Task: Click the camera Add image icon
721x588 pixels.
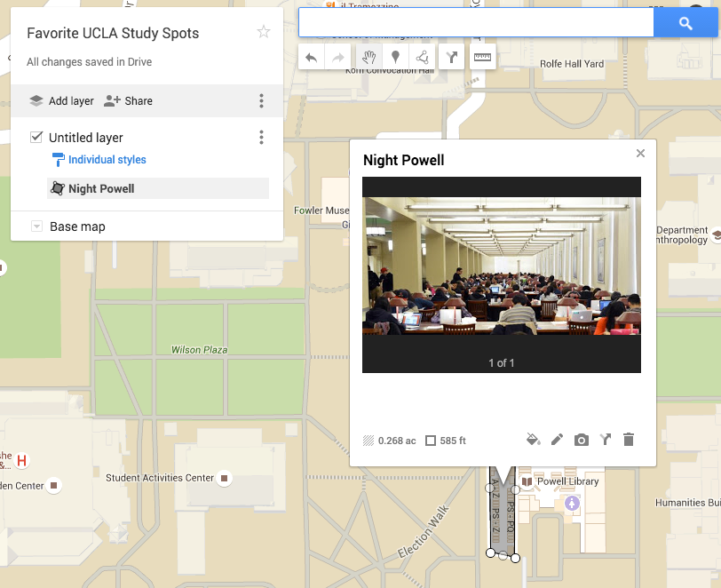Action: pyautogui.click(x=582, y=441)
